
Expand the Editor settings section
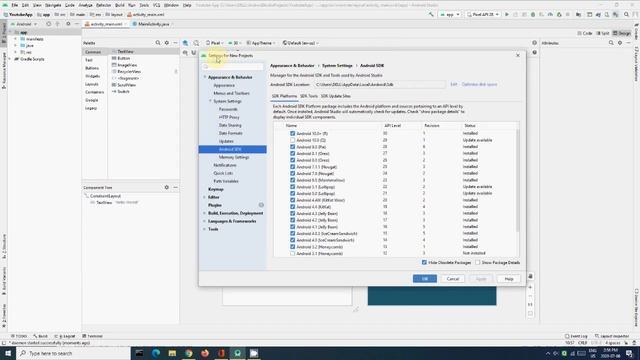coord(205,197)
